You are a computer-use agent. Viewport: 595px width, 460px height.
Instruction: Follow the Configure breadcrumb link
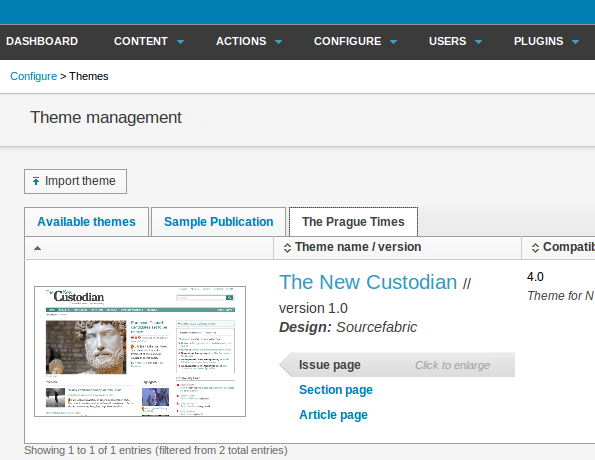coord(33,76)
